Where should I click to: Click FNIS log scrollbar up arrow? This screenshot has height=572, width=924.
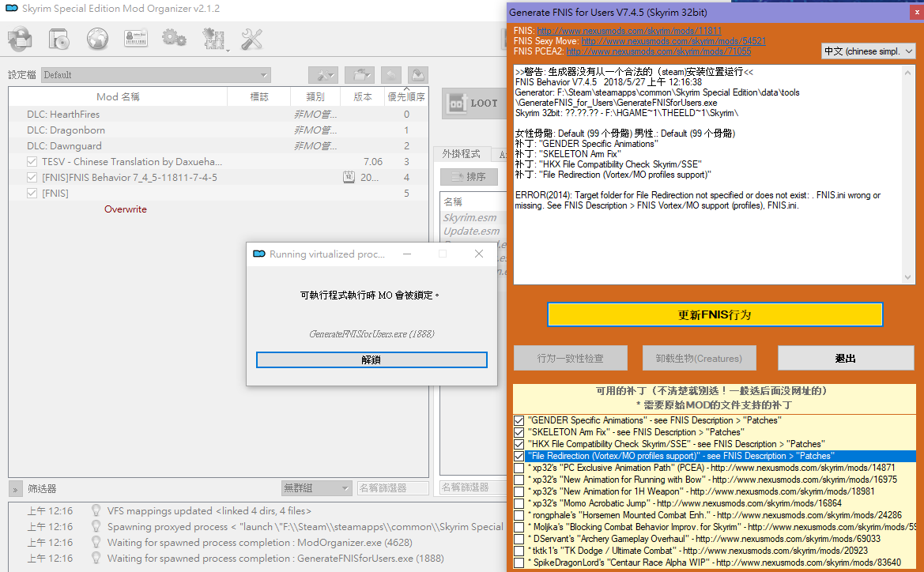(x=907, y=73)
